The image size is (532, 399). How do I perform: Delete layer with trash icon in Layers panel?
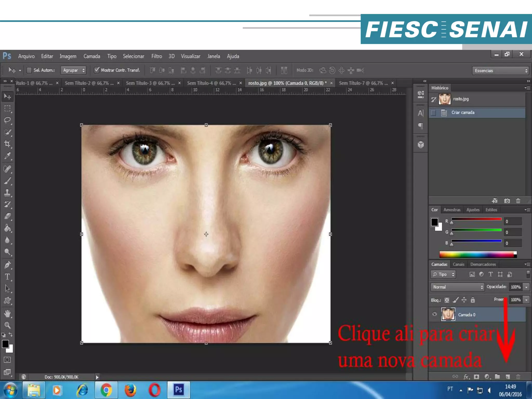pyautogui.click(x=518, y=377)
